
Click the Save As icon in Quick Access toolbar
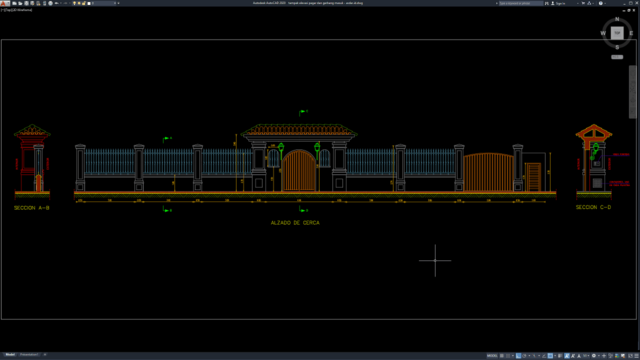click(32, 3)
